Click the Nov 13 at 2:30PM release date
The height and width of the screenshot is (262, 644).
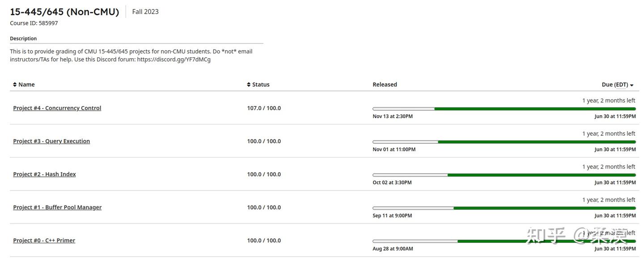point(392,116)
